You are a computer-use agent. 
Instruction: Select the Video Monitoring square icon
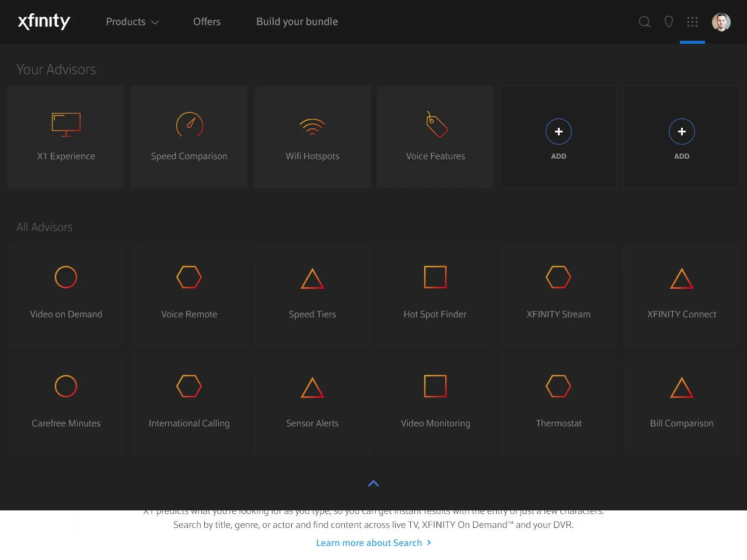[x=435, y=386]
